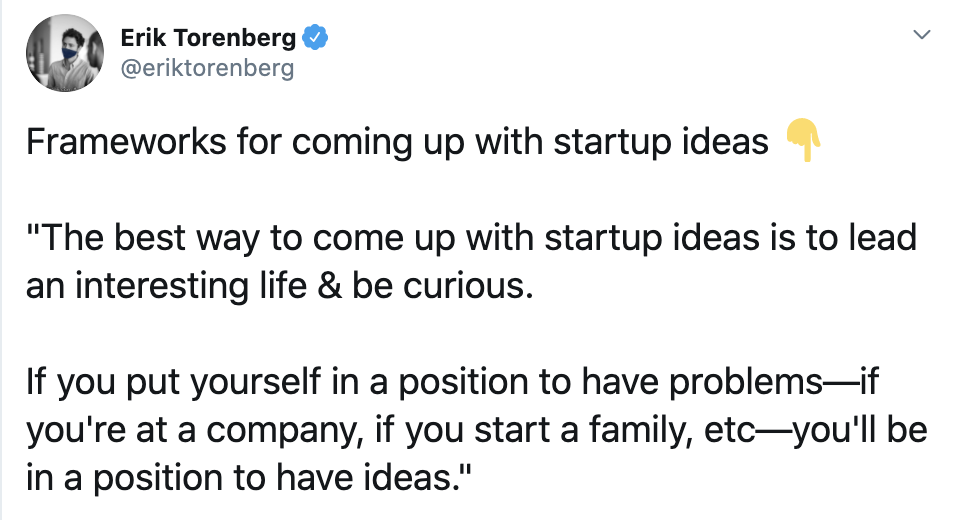This screenshot has width=958, height=520.
Task: Click the pointing-down hand emoji
Action: pyautogui.click(x=802, y=140)
